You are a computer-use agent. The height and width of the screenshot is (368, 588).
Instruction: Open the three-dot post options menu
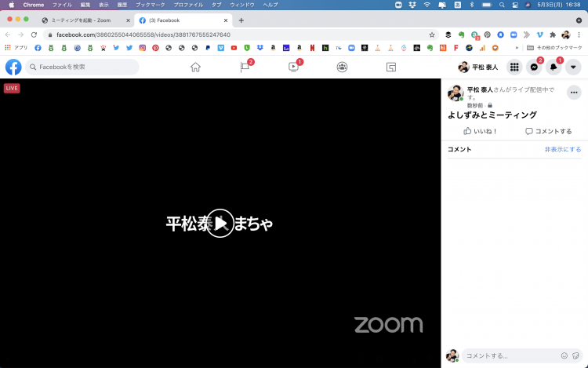[x=574, y=93]
